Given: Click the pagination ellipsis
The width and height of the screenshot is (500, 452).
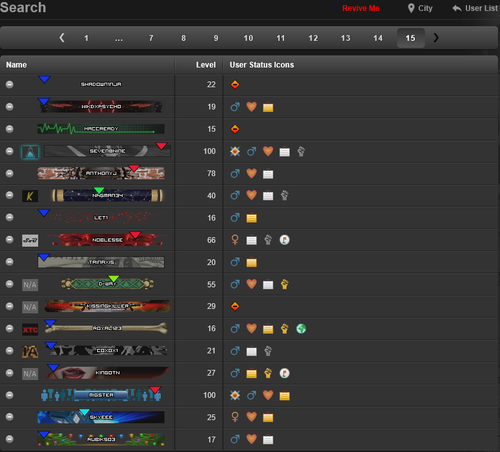Looking at the screenshot, I should tap(119, 39).
